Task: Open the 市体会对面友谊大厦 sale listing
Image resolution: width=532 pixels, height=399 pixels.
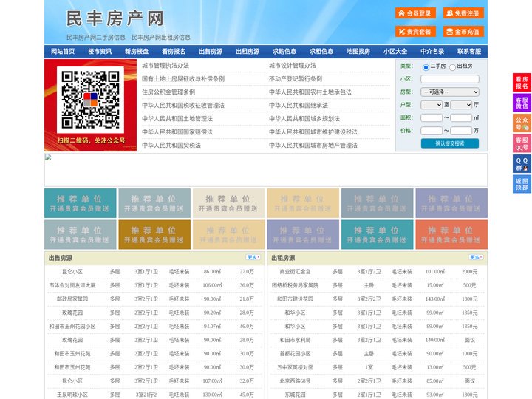Action: click(72, 285)
